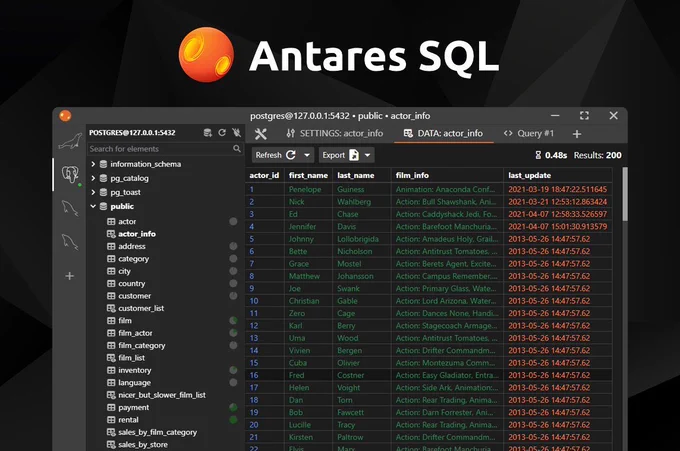Screen dimensions: 680x451
Task: Click the hourglass timing icon near 0.48s
Action: point(538,155)
